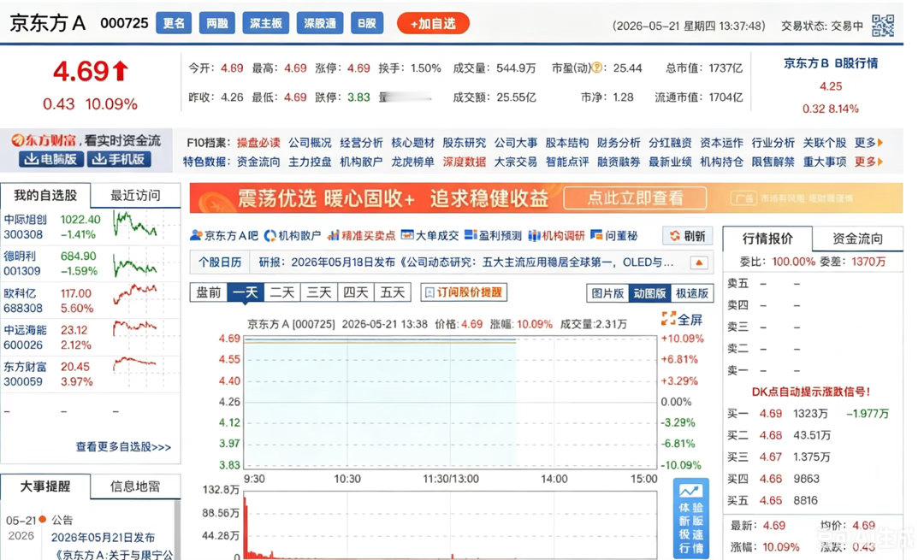Switch chart to 动图版 mode
This screenshot has width=924, height=560.
click(x=649, y=293)
